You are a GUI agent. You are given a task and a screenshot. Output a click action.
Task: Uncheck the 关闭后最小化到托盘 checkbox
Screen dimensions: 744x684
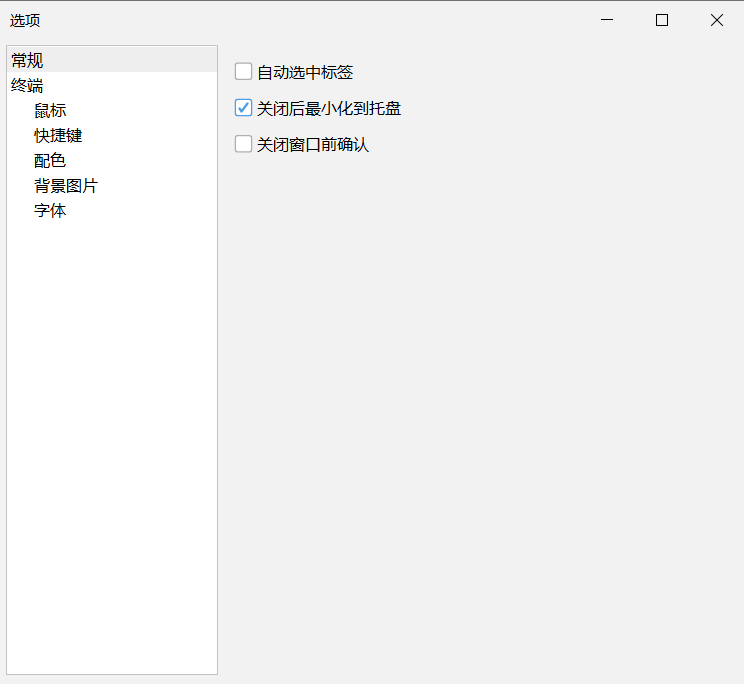tap(243, 108)
